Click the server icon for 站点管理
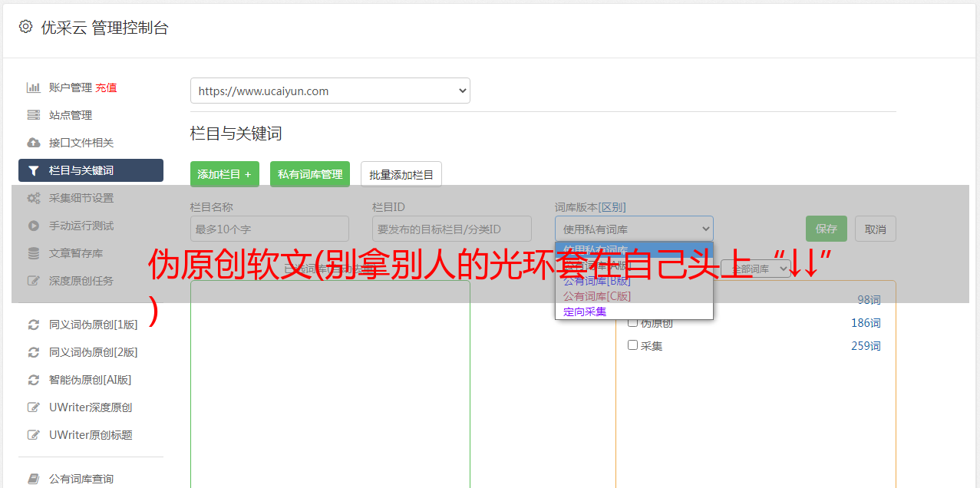The image size is (980, 488). click(x=33, y=115)
